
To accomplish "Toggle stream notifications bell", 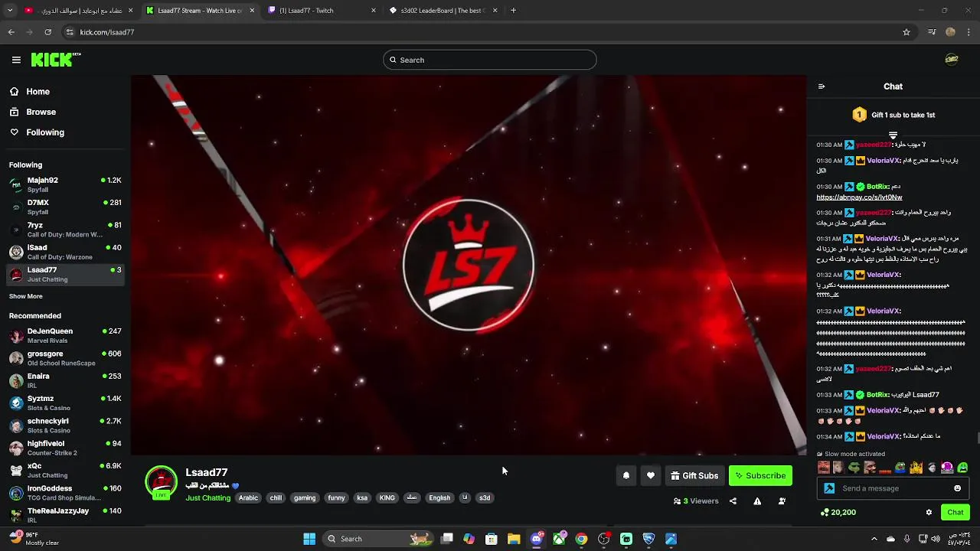I will pyautogui.click(x=626, y=475).
